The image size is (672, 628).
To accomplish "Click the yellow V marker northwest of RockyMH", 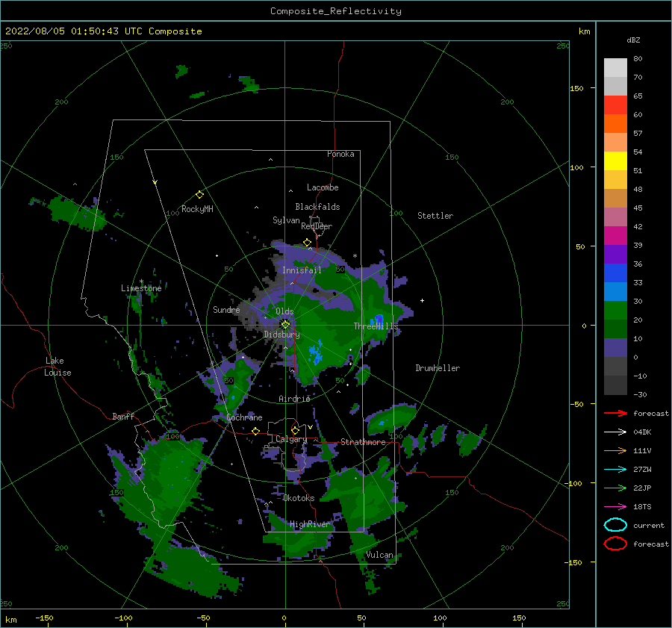I will (155, 182).
